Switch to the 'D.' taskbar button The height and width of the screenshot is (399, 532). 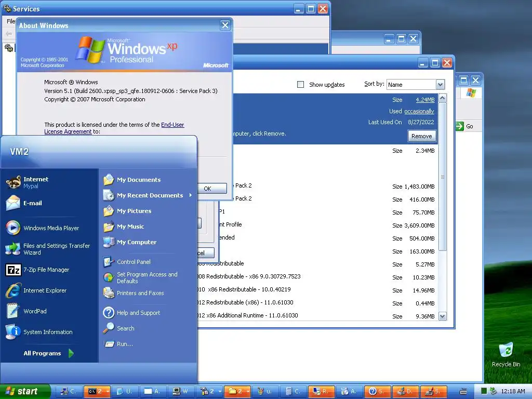point(405,391)
